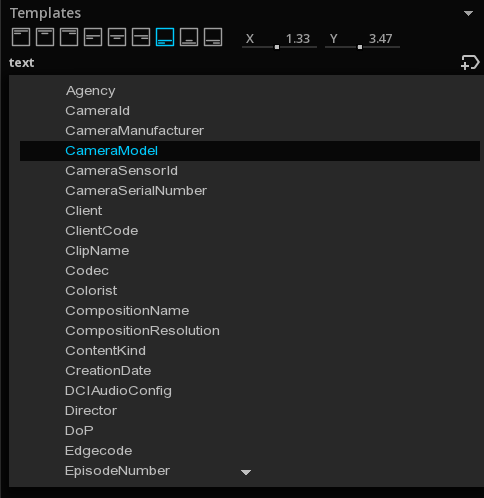Select middle-center alignment template icon
Screen dimensions: 484x498
coord(117,37)
